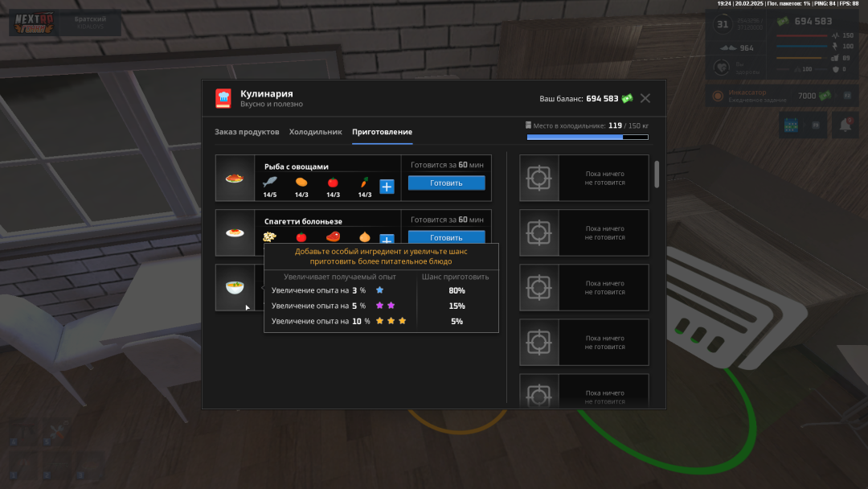Click the fridge capacity progress bar
This screenshot has width=868, height=489.
coord(586,138)
